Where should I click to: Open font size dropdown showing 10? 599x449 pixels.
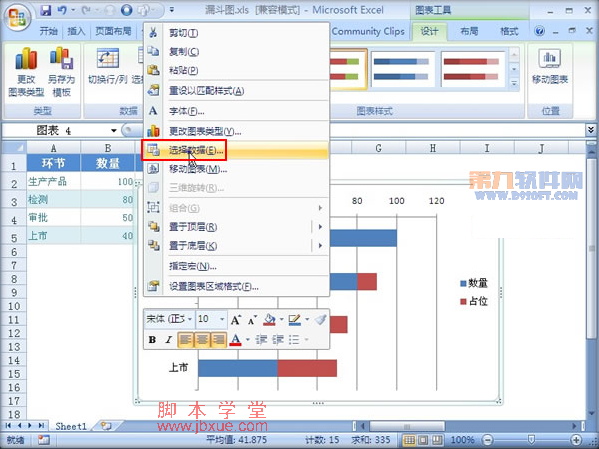222,319
